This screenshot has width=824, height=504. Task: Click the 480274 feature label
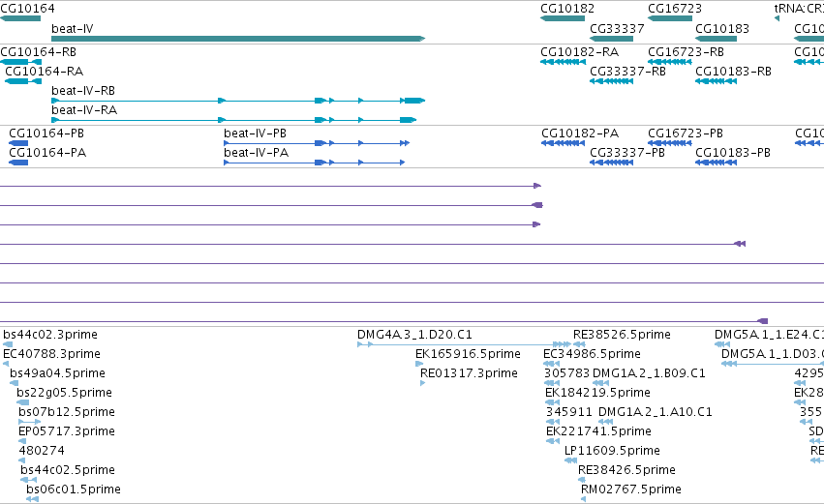tap(42, 451)
